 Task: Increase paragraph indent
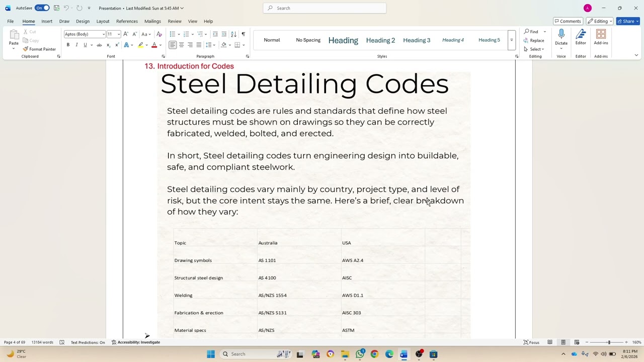tap(224, 34)
